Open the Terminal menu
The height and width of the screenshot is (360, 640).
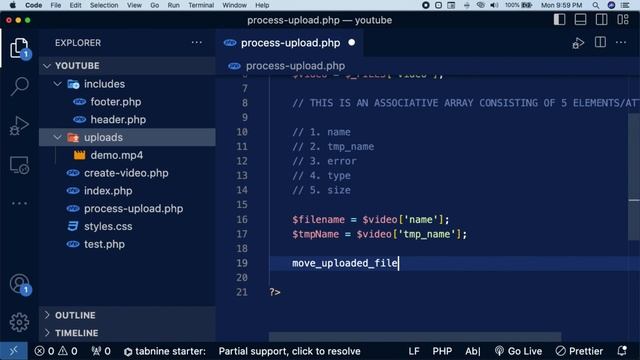[201, 5]
